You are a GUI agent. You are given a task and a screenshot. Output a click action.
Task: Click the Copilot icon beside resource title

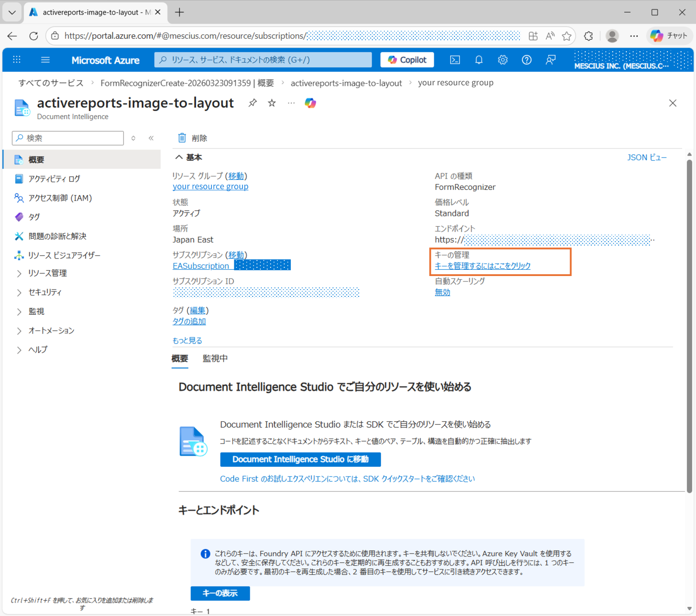click(x=310, y=103)
